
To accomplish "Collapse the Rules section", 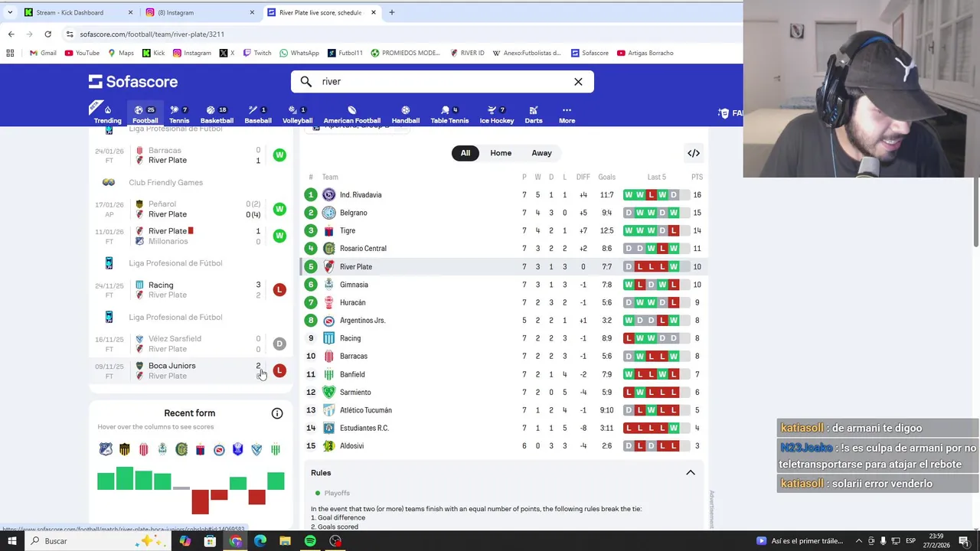I will tap(690, 473).
